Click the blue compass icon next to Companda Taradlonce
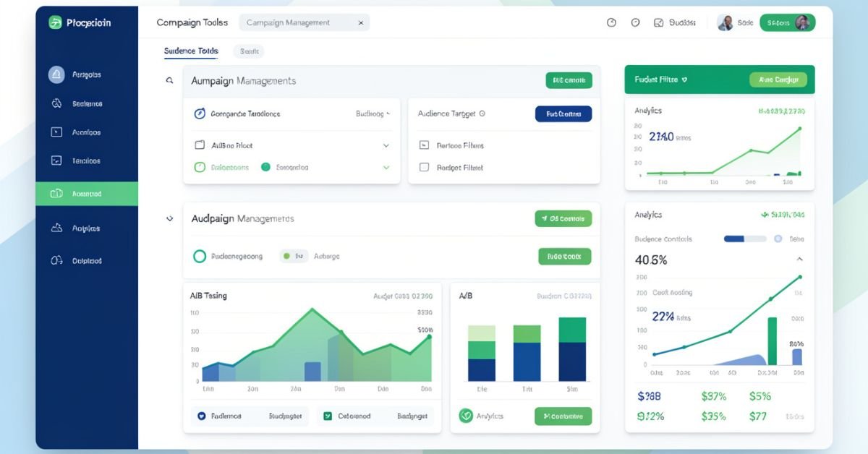Image resolution: width=868 pixels, height=454 pixels. [200, 113]
